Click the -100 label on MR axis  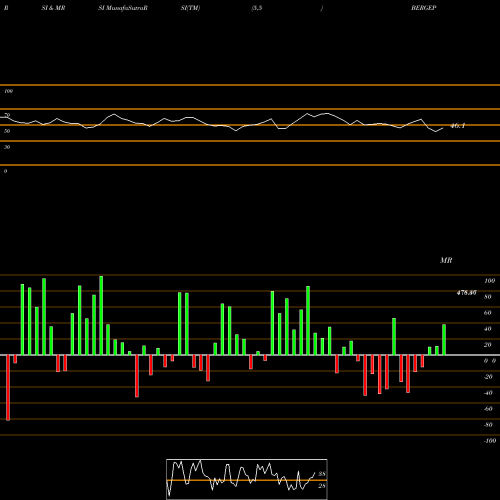pos(489,441)
